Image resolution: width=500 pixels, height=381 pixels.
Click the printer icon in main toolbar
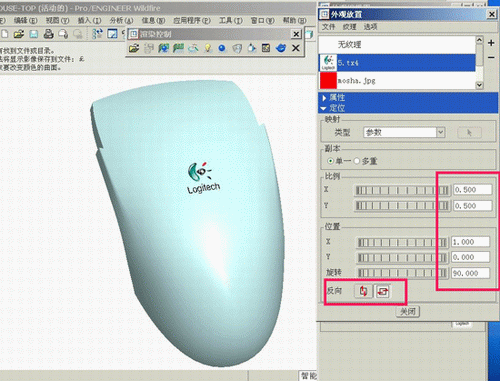(x=49, y=34)
